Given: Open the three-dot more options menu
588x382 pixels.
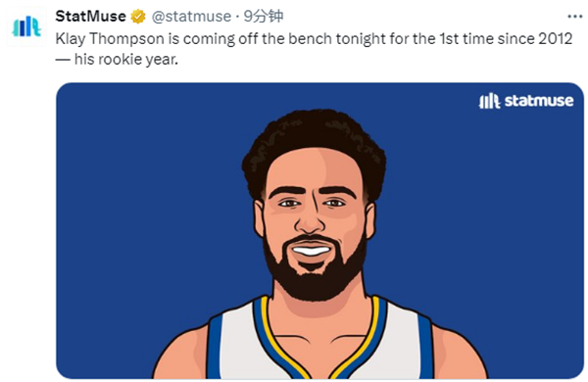Looking at the screenshot, I should point(575,17).
